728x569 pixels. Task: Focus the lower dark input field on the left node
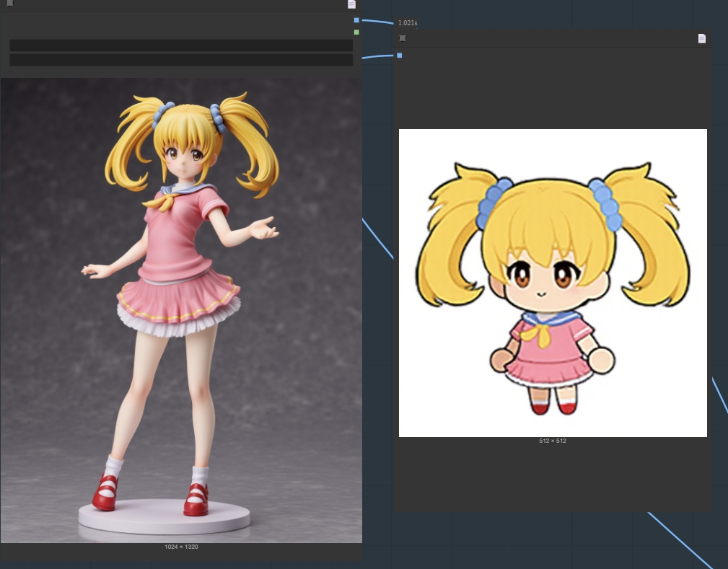[181, 60]
